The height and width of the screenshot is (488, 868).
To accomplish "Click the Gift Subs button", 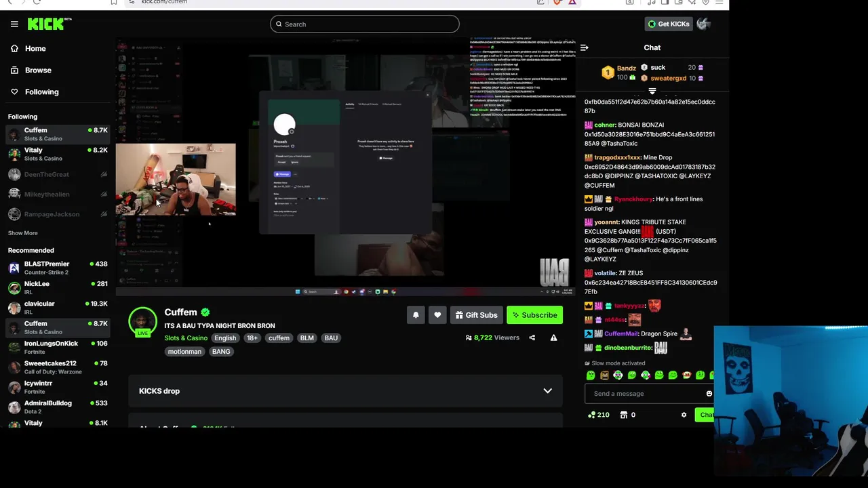I will tap(476, 315).
